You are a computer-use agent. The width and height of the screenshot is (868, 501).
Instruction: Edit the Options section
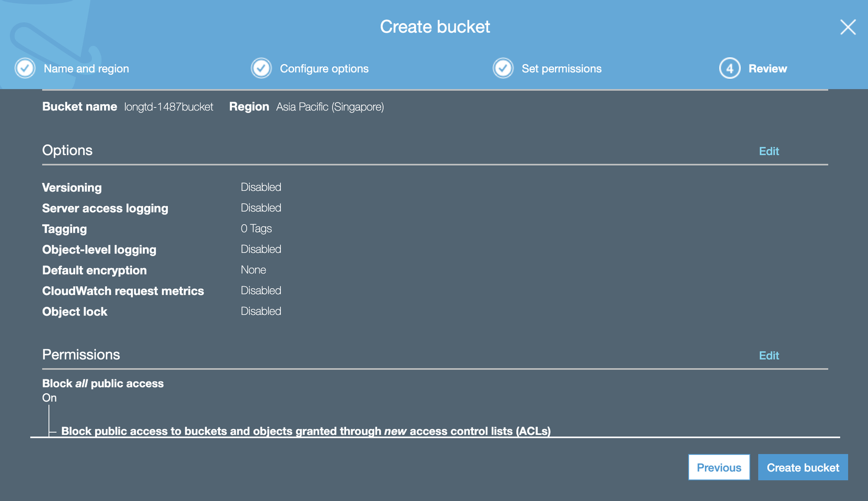769,151
